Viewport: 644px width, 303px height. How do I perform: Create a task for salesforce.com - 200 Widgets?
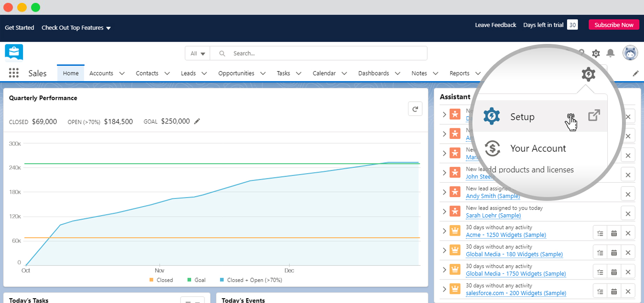click(x=600, y=291)
